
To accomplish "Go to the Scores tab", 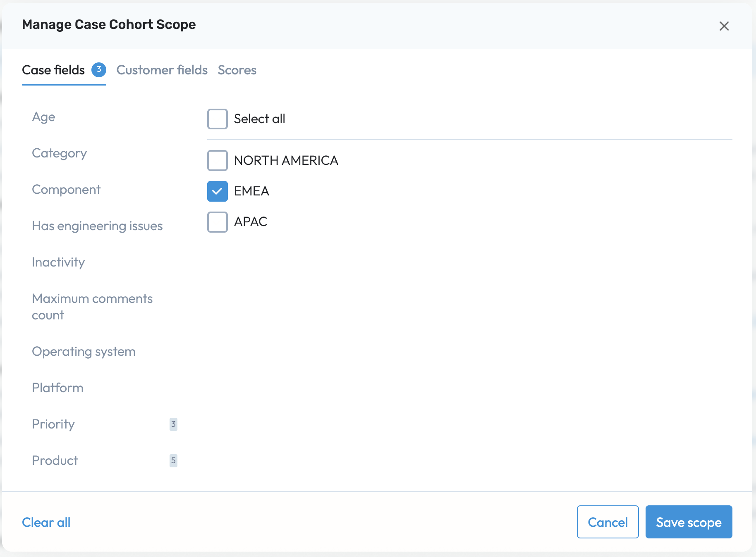I will (237, 70).
